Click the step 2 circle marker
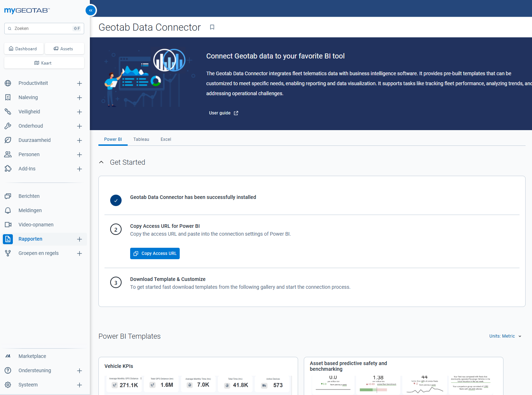The height and width of the screenshot is (395, 532). point(116,230)
